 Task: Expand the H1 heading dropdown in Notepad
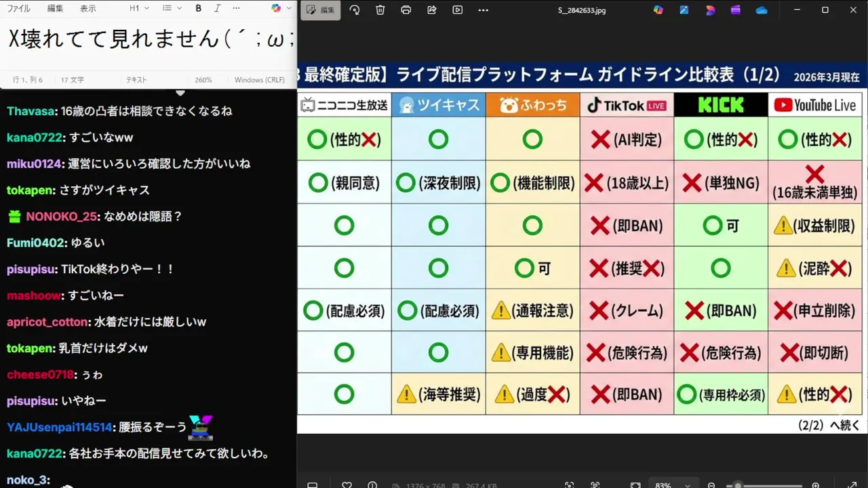point(139,9)
